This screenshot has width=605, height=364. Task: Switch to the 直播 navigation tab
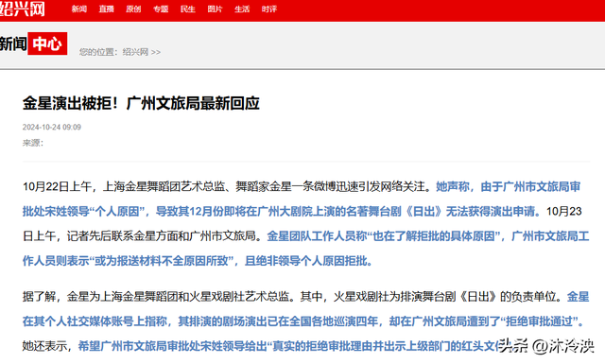click(x=106, y=9)
